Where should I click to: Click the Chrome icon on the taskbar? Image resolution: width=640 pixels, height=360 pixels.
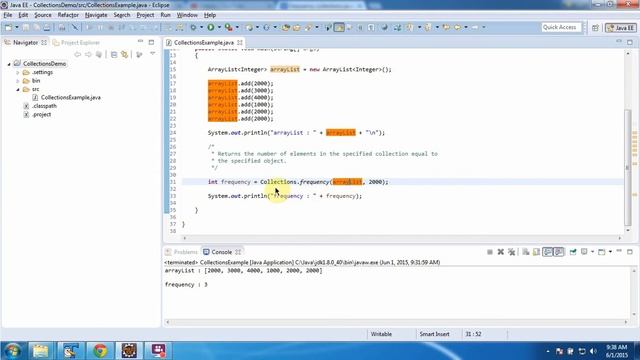[100, 351]
